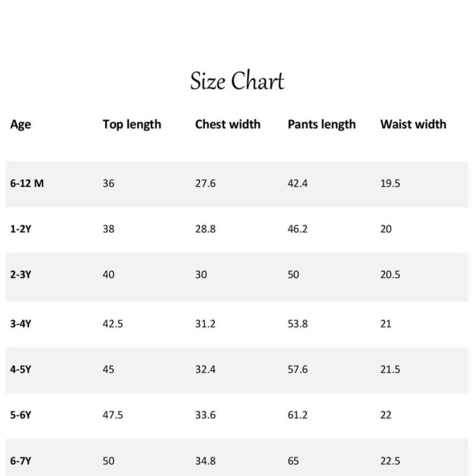Click the 42.5 top length value
The height and width of the screenshot is (476, 476).
(113, 324)
